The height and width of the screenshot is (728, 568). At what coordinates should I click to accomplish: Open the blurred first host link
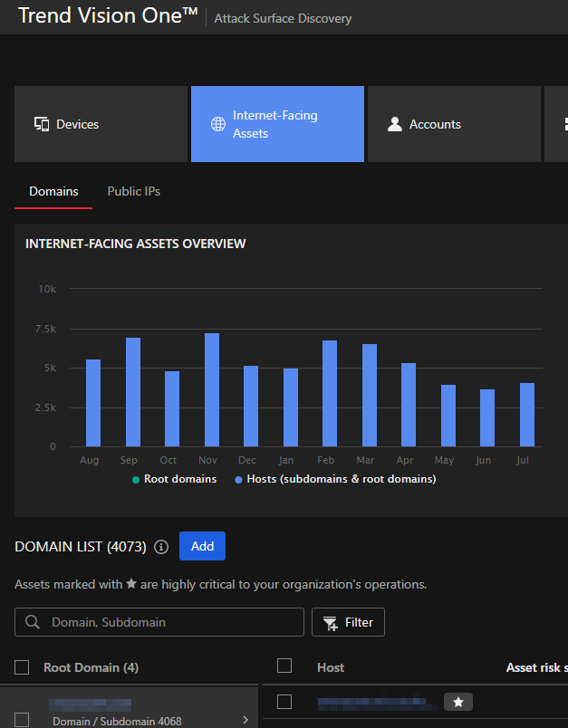point(373,702)
